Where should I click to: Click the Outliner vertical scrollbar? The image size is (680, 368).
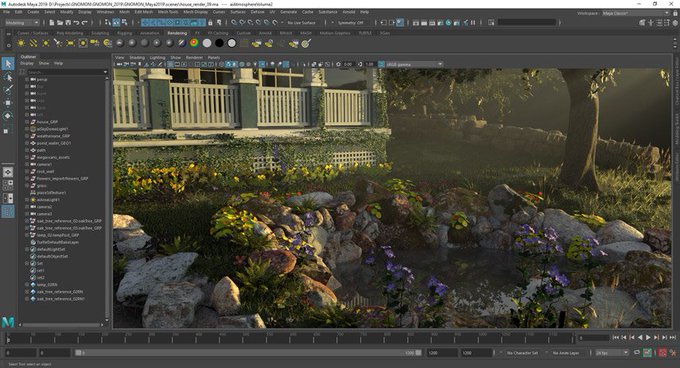(x=107, y=198)
